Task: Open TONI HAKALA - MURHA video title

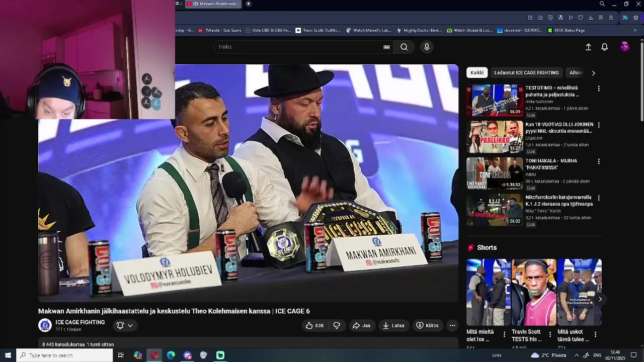Action: (x=551, y=164)
